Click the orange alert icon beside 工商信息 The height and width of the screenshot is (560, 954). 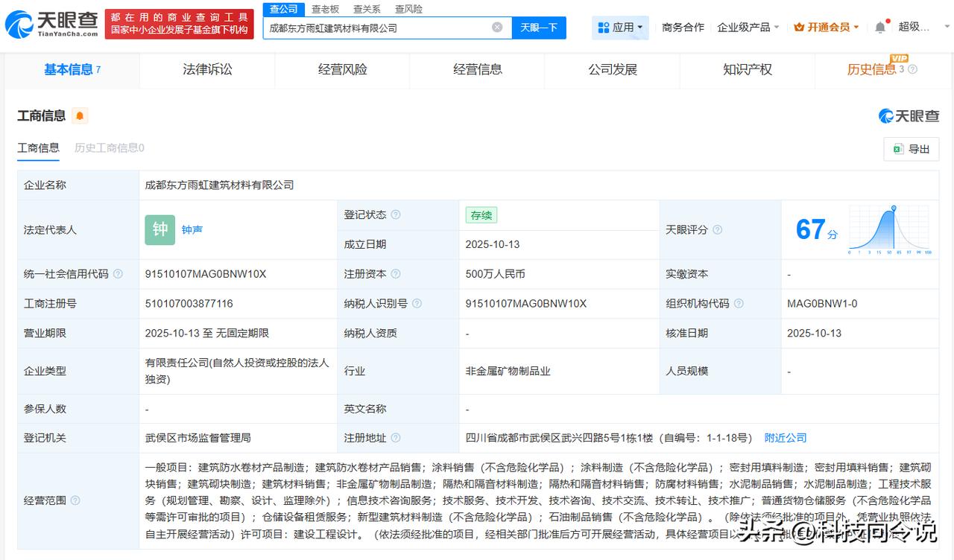[x=80, y=116]
